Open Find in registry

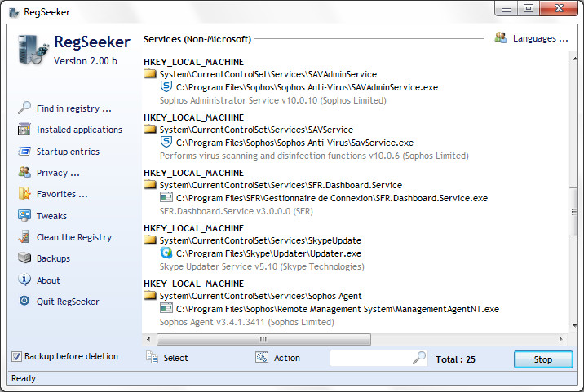coord(74,108)
